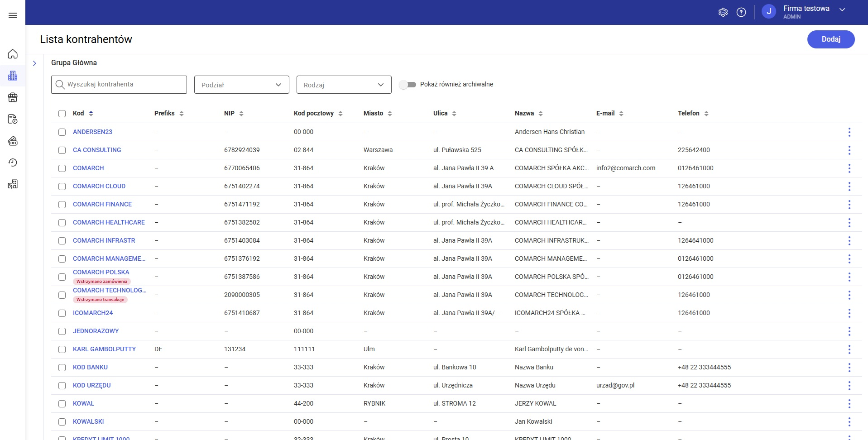Image resolution: width=868 pixels, height=440 pixels.
Task: Open the help question mark icon
Action: pos(741,12)
